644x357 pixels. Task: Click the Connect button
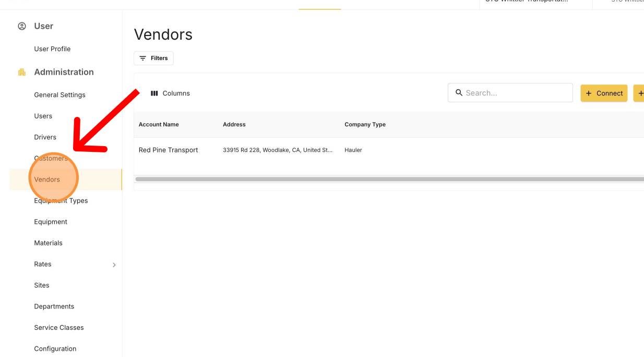point(604,93)
